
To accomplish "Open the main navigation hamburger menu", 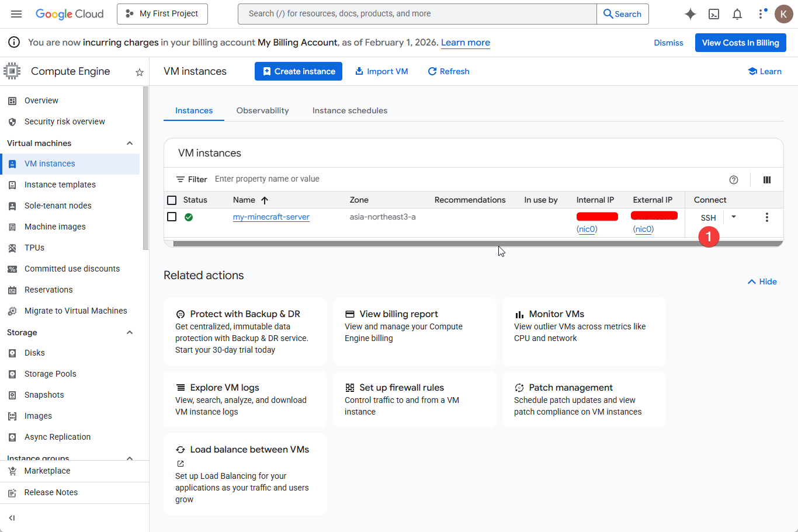I will (16, 14).
